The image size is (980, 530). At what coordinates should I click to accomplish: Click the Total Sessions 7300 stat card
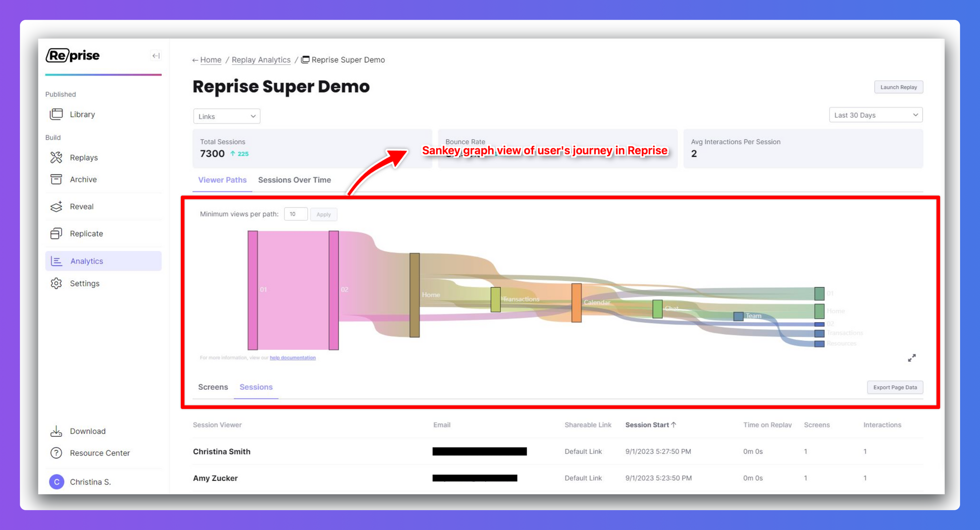coord(312,149)
